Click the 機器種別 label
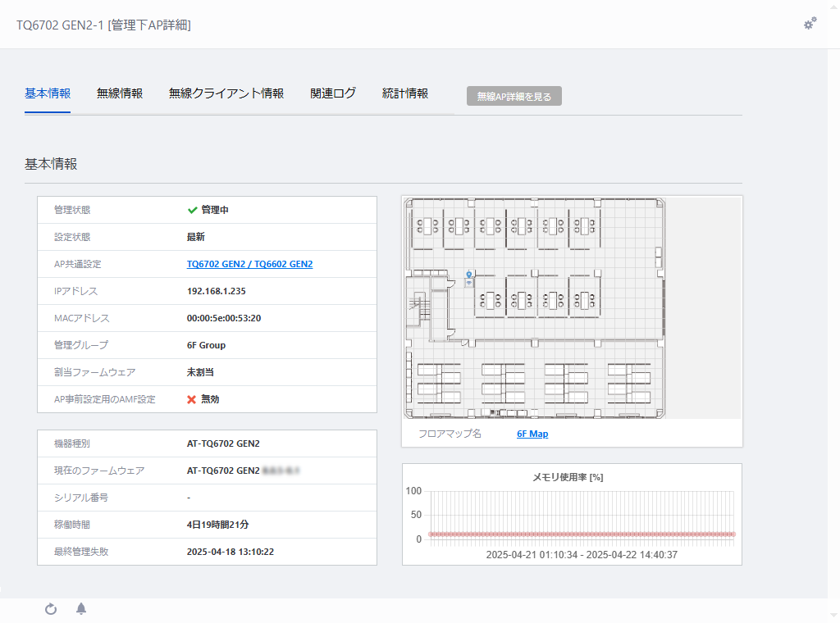 [72, 443]
